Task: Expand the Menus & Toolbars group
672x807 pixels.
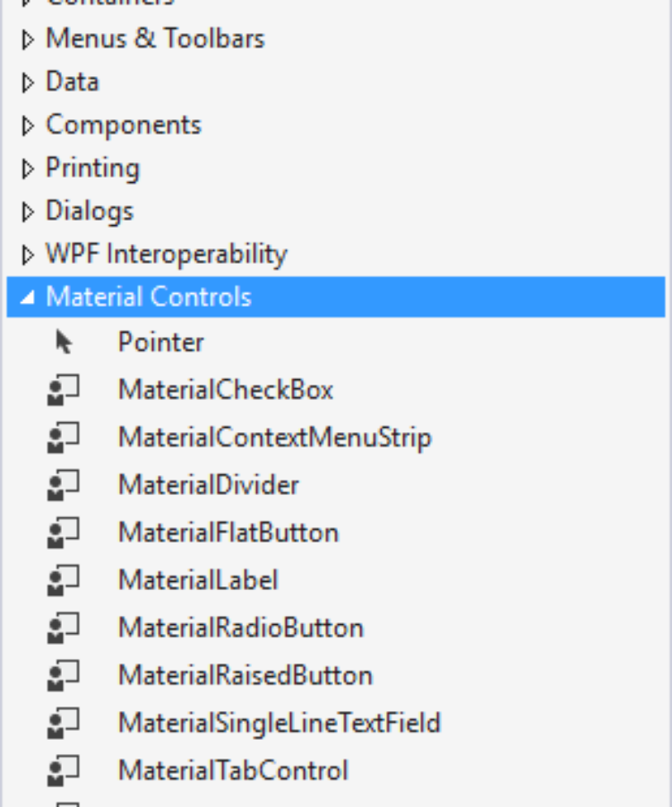Action: pos(28,39)
